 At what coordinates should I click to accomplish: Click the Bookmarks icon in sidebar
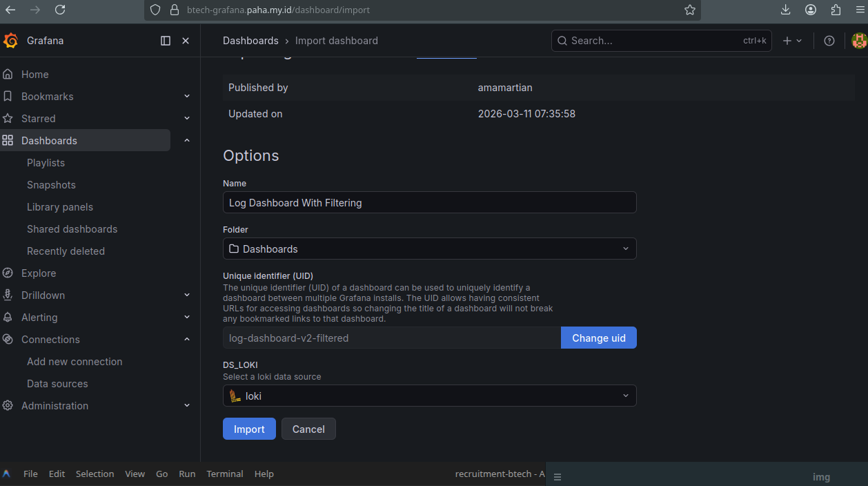tap(8, 96)
